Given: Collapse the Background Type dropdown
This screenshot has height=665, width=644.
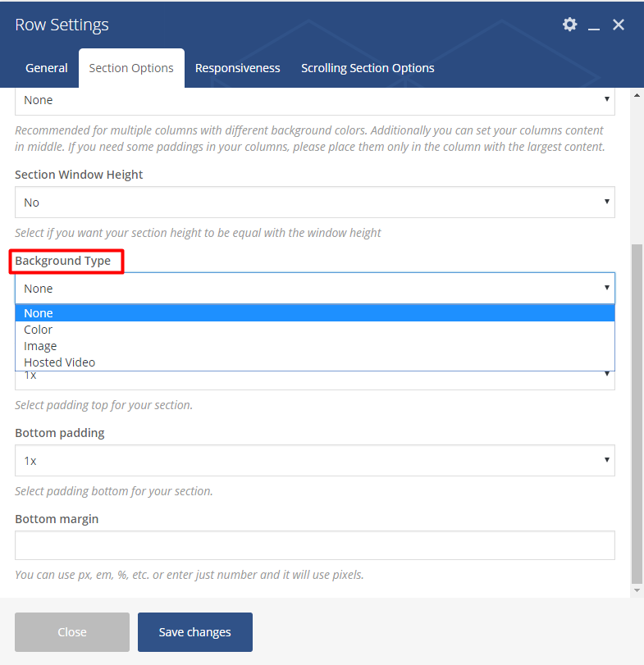Looking at the screenshot, I should 315,289.
